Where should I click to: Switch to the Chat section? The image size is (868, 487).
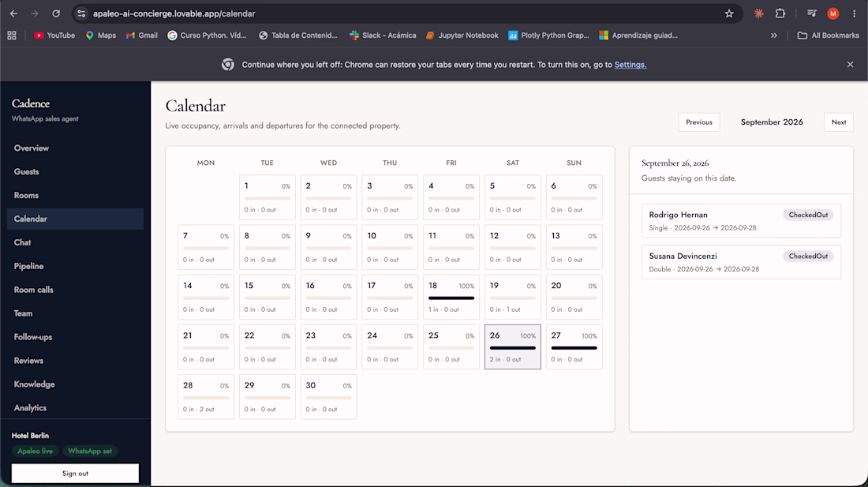tap(75, 242)
